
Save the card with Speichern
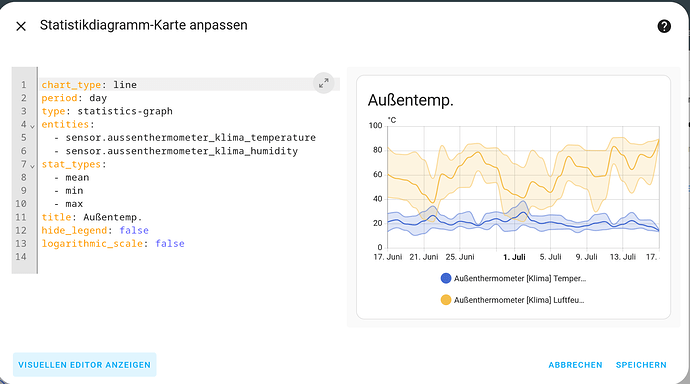[x=641, y=365]
